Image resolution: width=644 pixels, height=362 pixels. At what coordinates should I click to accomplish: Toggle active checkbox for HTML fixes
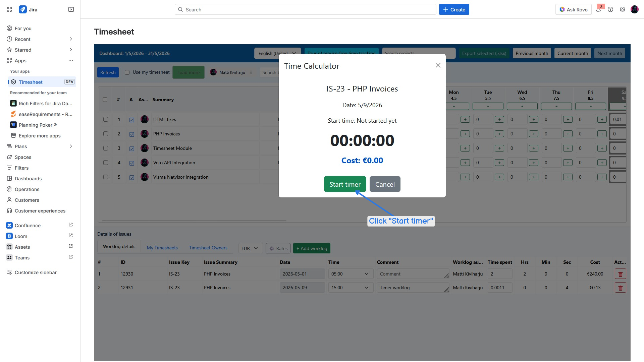[x=132, y=120]
